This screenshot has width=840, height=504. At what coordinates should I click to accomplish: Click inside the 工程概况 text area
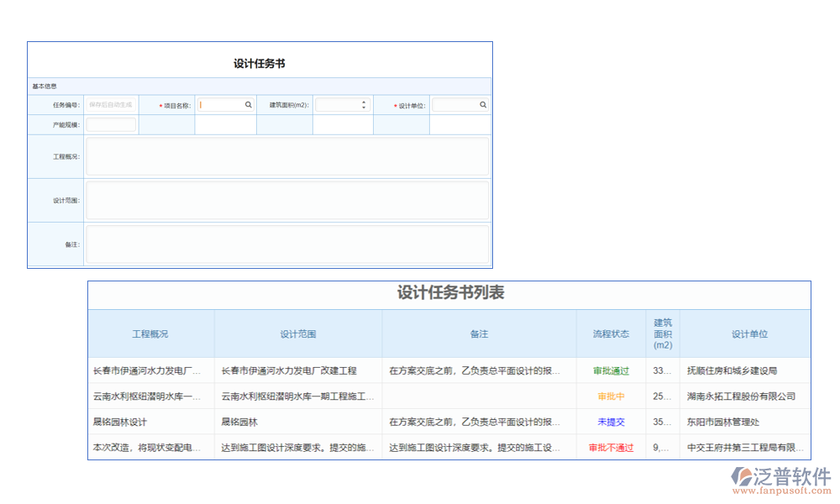286,156
